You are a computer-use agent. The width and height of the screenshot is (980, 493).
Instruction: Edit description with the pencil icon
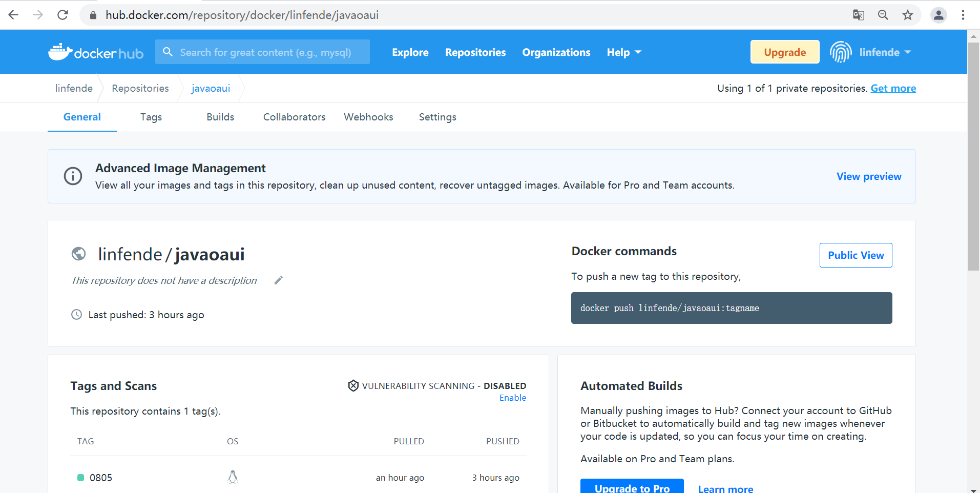point(279,280)
